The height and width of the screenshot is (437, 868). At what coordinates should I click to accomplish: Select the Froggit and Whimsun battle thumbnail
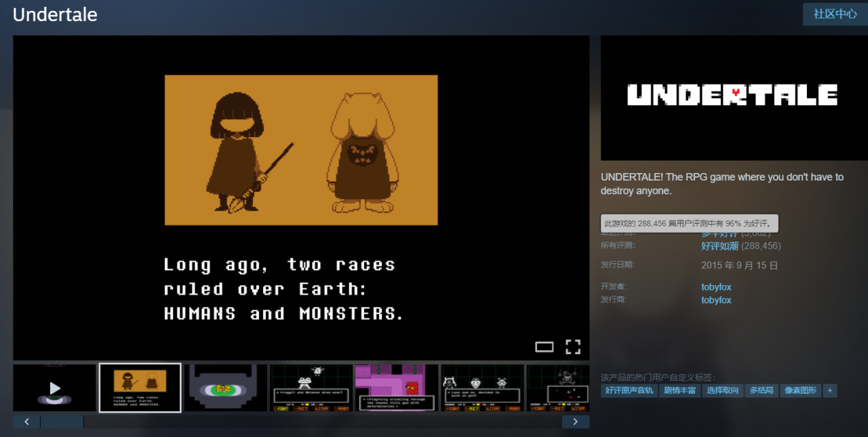311,388
